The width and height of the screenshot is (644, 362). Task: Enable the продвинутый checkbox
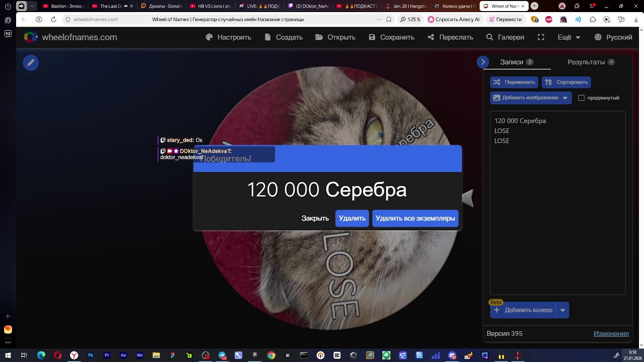[582, 98]
